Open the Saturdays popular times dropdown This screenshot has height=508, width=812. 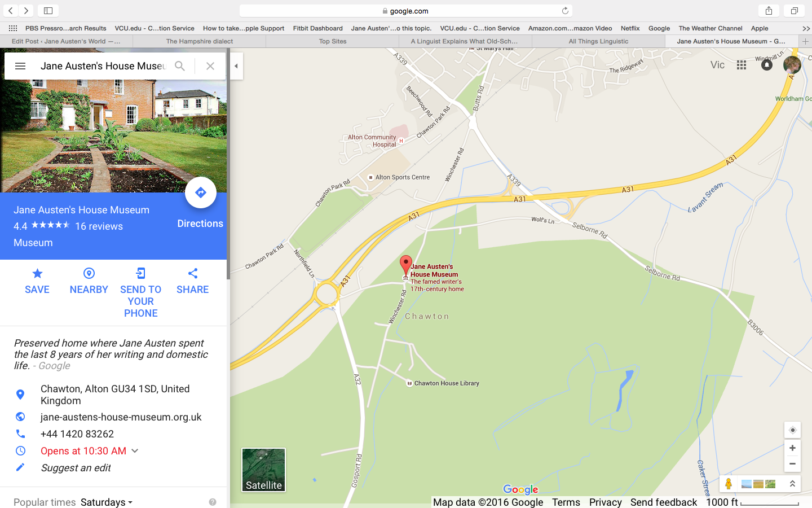107,502
